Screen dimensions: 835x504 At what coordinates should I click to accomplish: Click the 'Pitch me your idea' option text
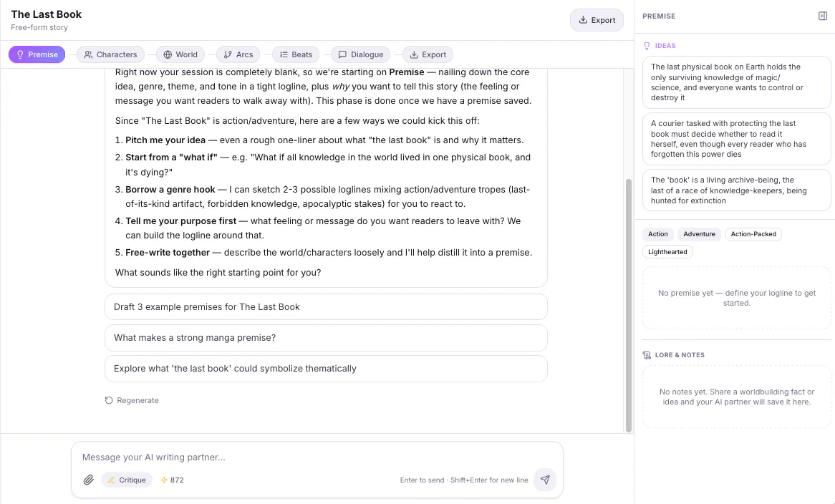(x=165, y=140)
